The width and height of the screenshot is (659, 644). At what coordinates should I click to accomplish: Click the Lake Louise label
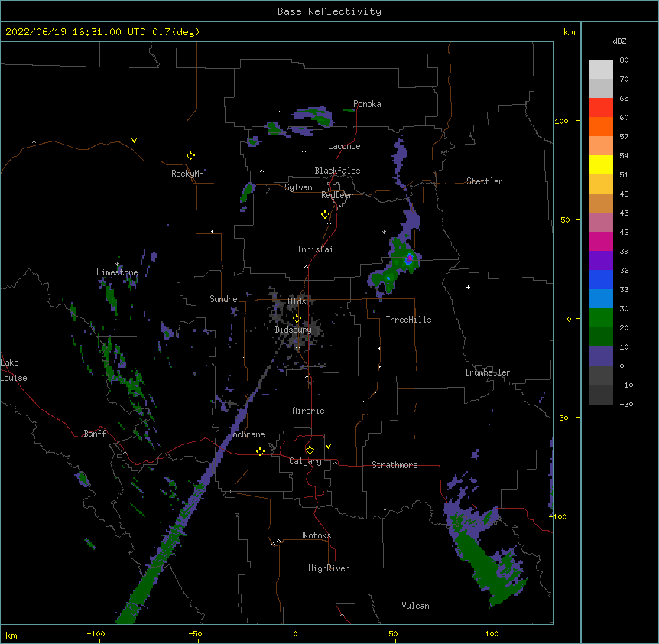click(x=14, y=370)
